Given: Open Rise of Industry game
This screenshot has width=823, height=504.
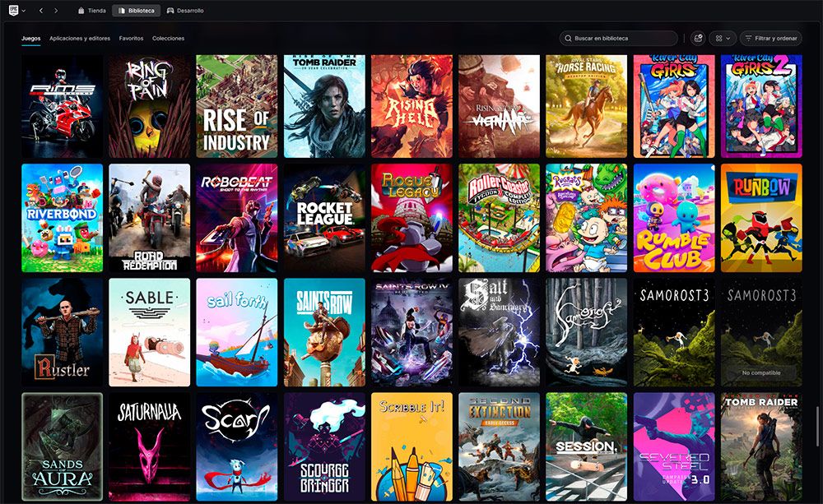Looking at the screenshot, I should [x=237, y=106].
